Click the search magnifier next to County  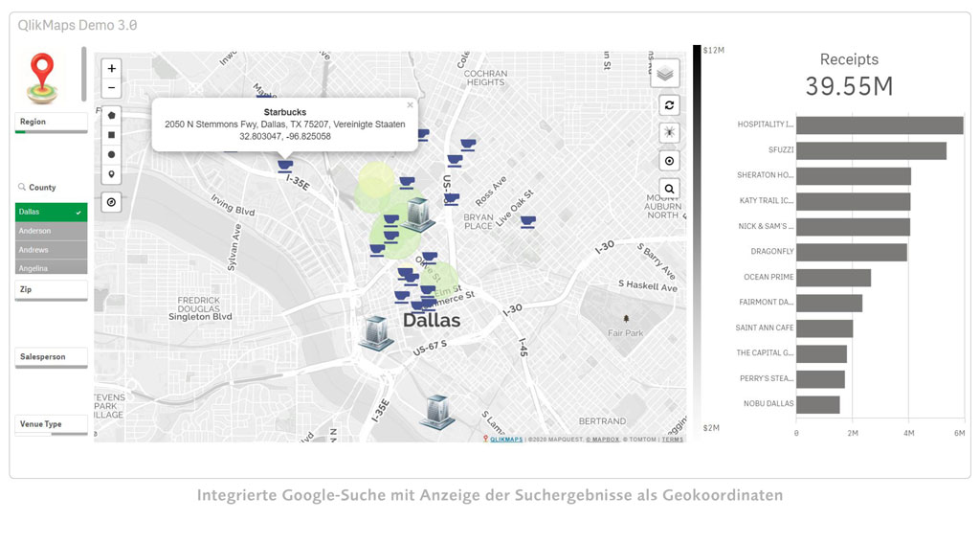point(22,187)
